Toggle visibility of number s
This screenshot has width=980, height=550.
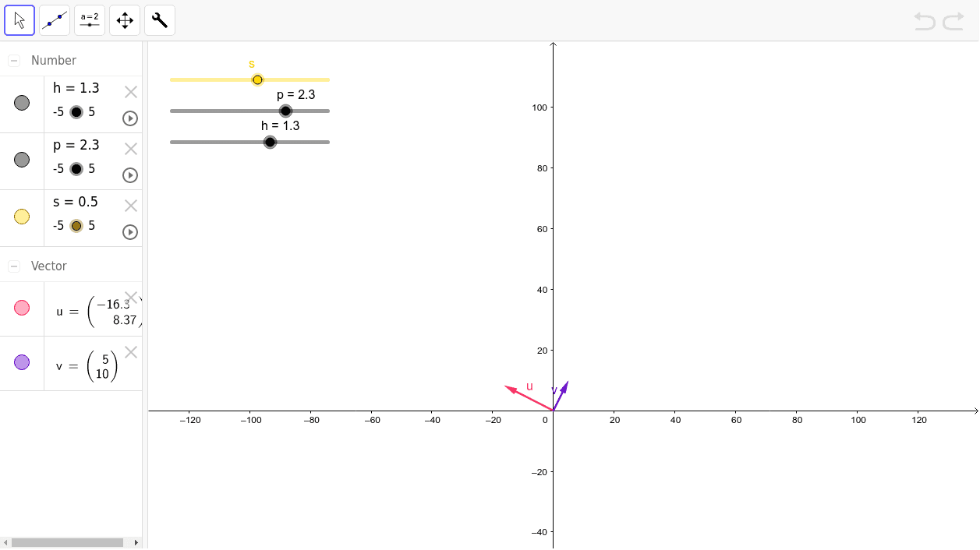(x=22, y=217)
